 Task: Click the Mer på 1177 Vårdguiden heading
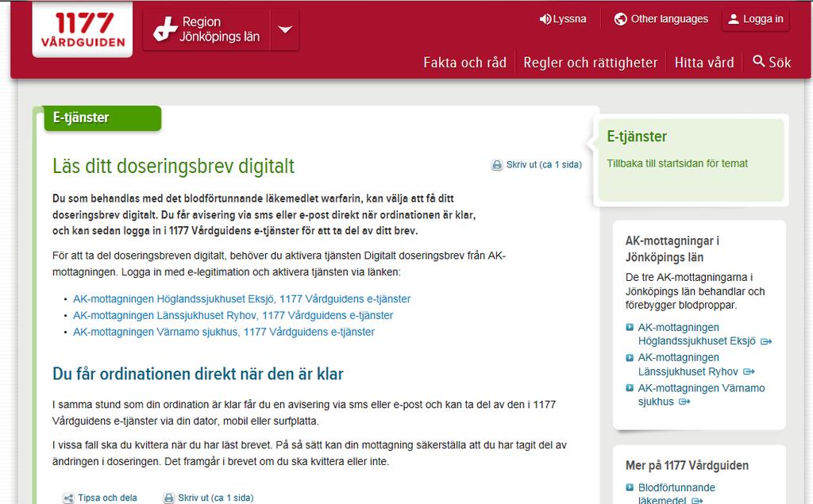[687, 466]
